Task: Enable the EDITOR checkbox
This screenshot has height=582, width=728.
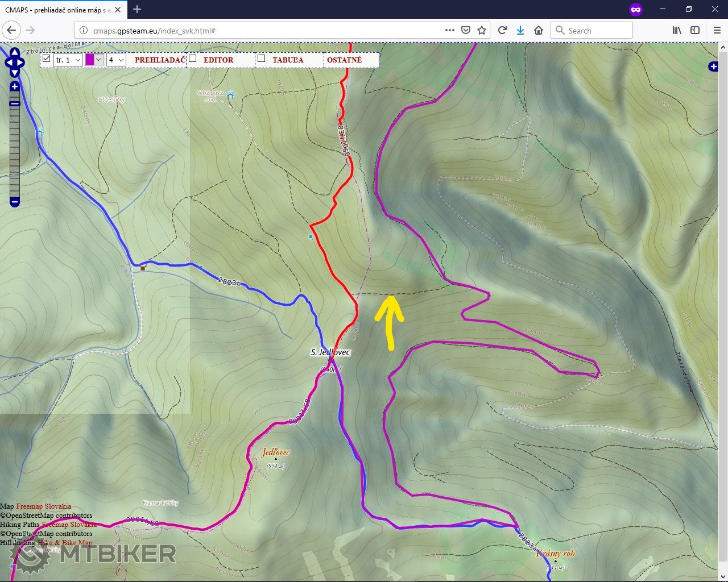Action: [x=193, y=59]
